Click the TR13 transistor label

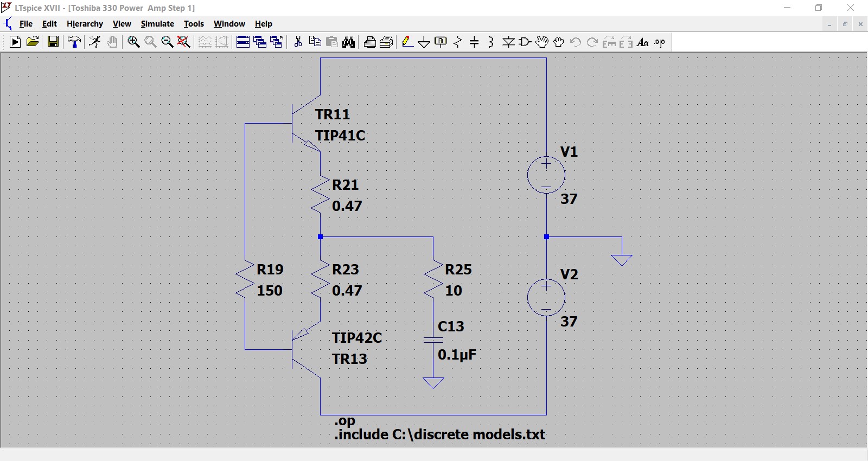[349, 359]
